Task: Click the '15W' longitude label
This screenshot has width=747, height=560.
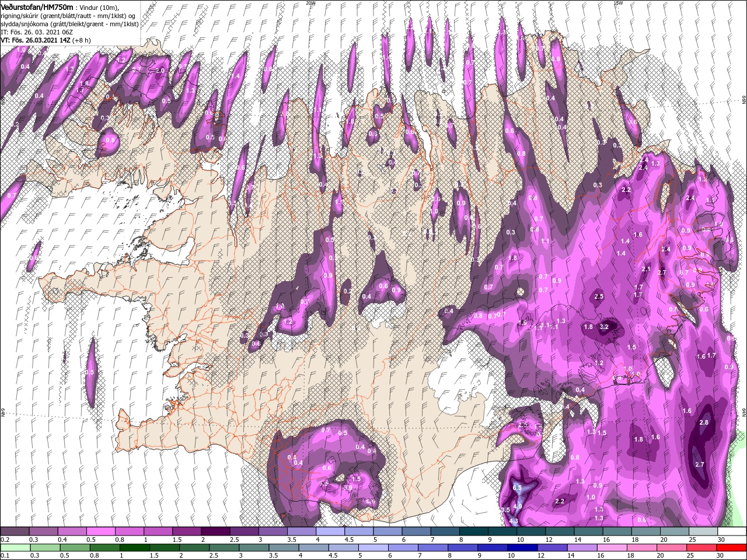Action: [618, 3]
